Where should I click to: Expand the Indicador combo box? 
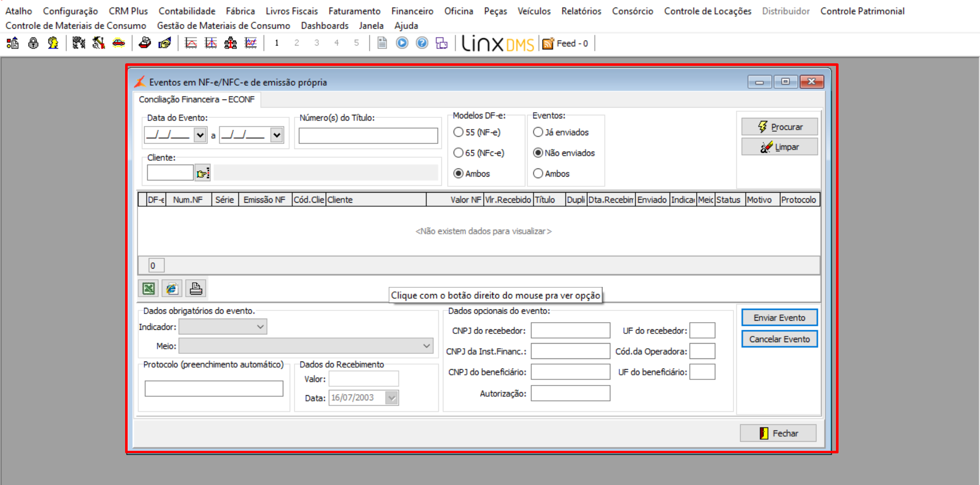click(x=260, y=327)
